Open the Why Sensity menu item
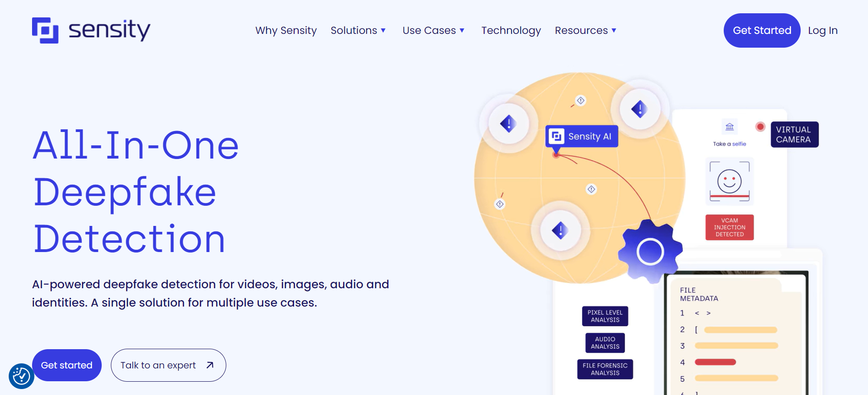Viewport: 868px width, 395px height. click(x=286, y=31)
